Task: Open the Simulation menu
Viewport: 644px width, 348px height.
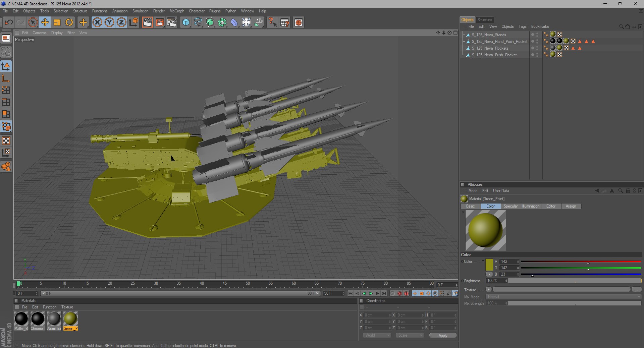Action: (x=140, y=11)
